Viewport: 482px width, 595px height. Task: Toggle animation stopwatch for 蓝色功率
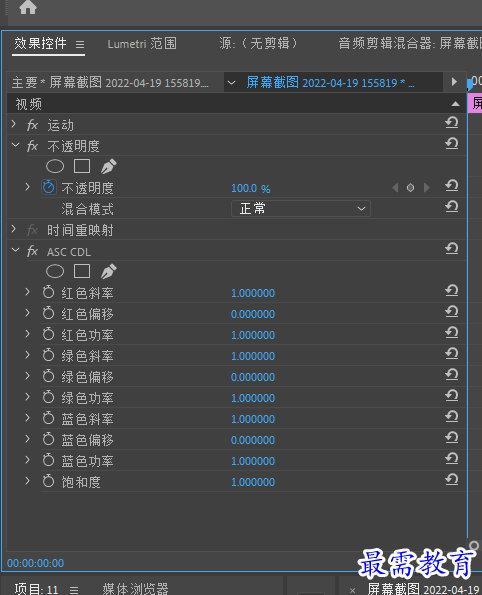[x=49, y=460]
